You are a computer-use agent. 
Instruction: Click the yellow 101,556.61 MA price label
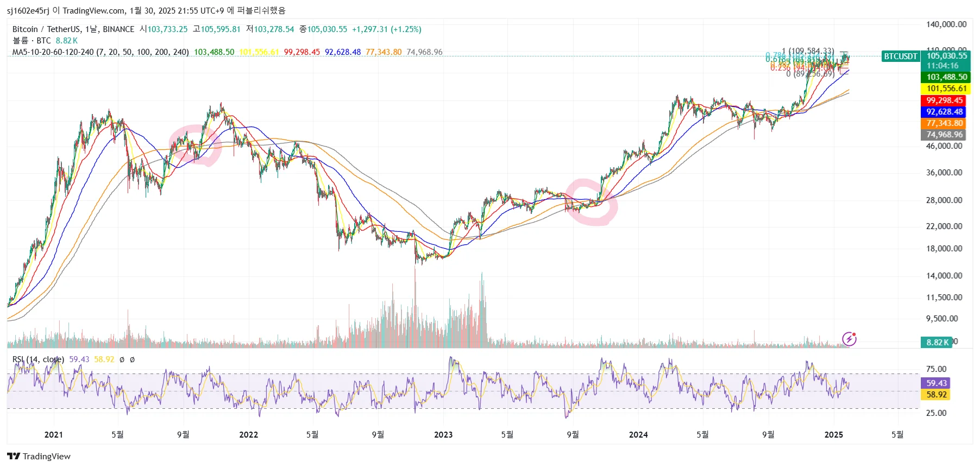pos(946,88)
